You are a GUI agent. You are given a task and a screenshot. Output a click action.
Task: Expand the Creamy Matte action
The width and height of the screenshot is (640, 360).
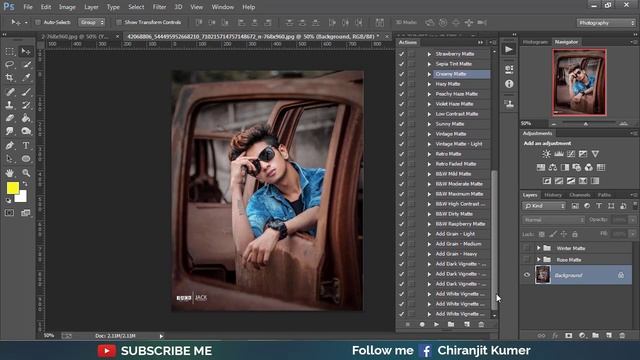[x=429, y=74]
